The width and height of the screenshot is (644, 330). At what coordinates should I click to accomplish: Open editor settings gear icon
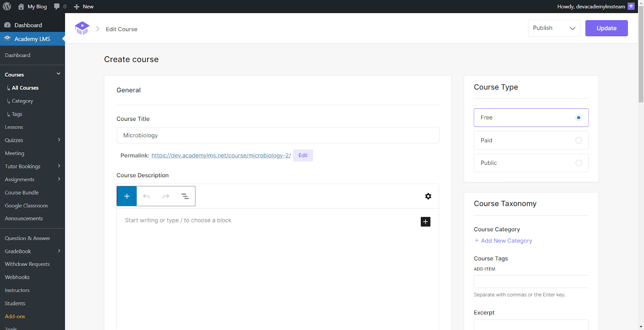pyautogui.click(x=428, y=196)
